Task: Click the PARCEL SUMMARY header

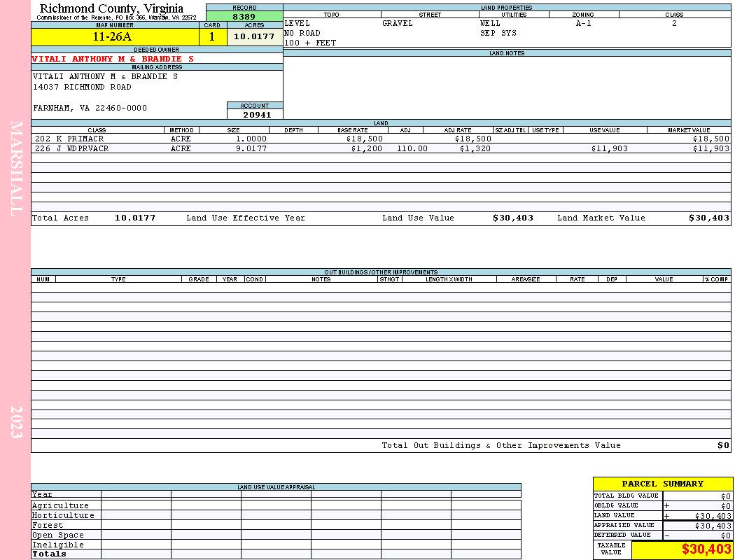Action: click(662, 484)
